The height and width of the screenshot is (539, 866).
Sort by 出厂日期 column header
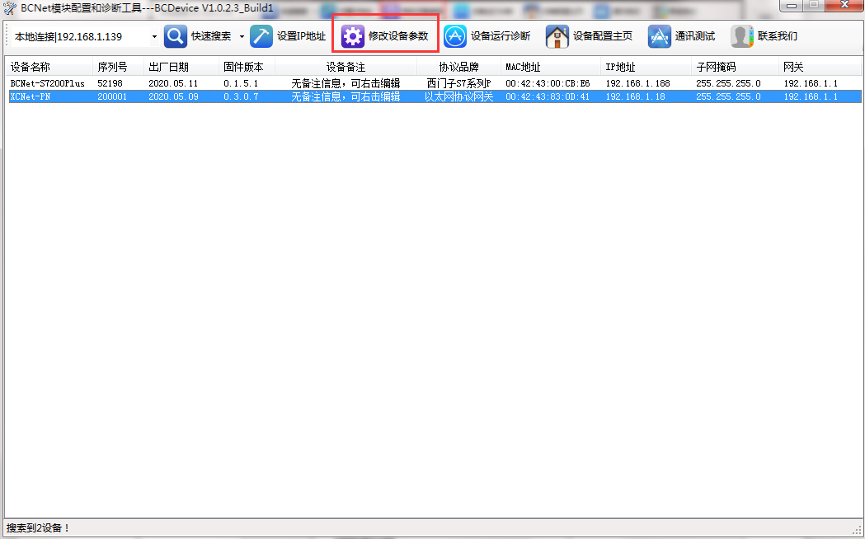(181, 67)
